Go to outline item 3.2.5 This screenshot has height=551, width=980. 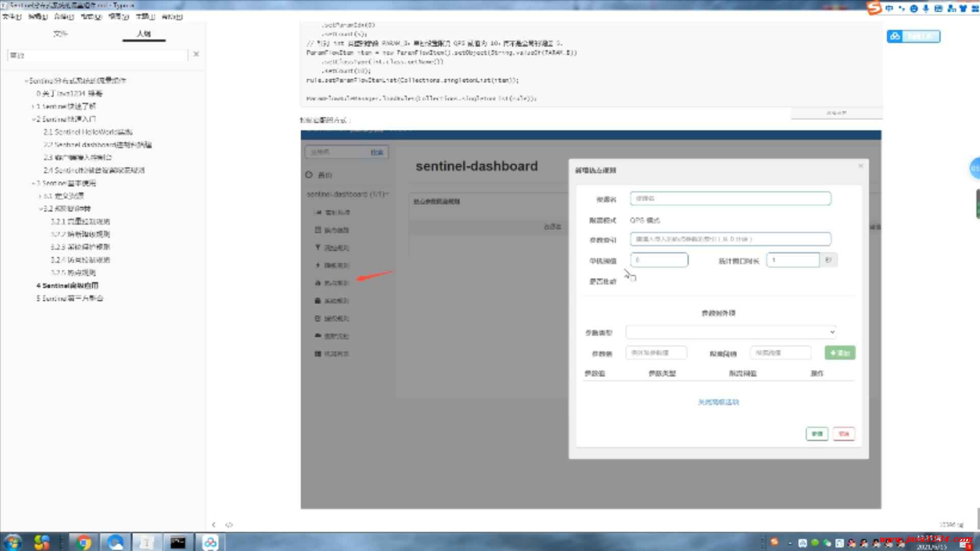point(73,272)
